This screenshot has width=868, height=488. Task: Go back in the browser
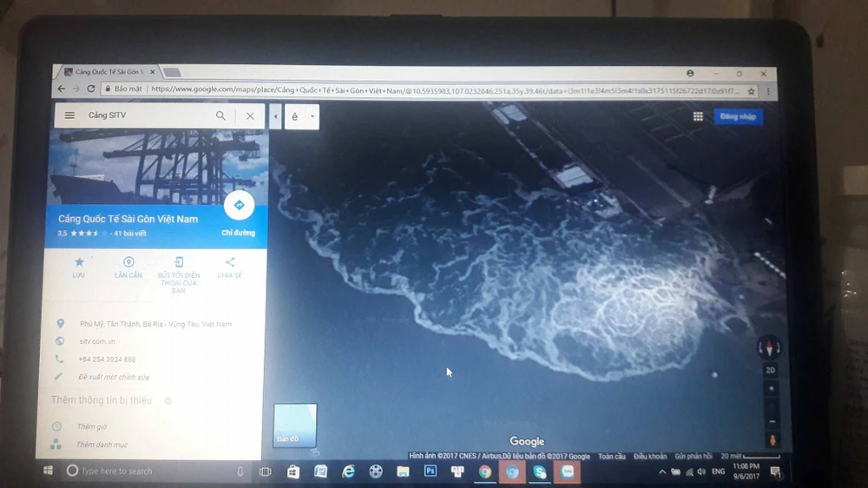tap(61, 89)
